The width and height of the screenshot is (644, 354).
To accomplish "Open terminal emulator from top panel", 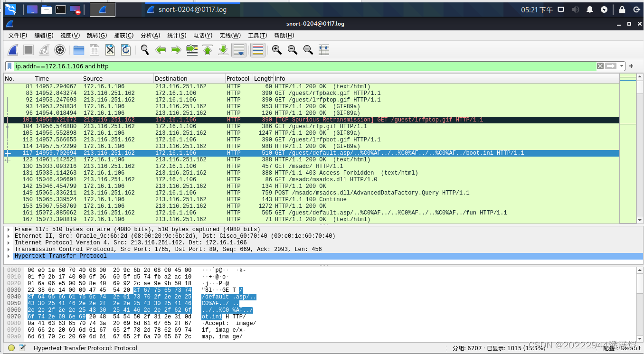I will coord(60,9).
